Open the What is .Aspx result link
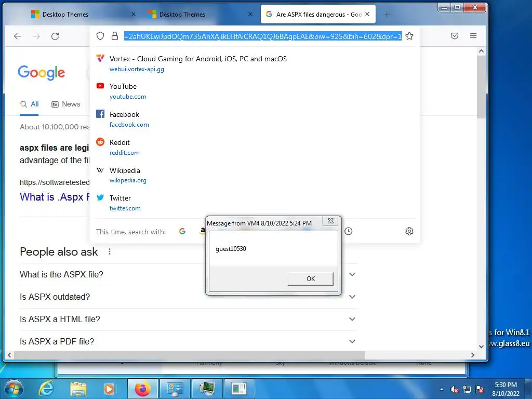This screenshot has height=399, width=532. [x=55, y=197]
